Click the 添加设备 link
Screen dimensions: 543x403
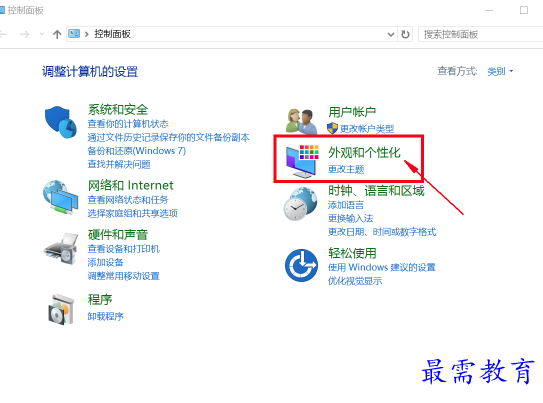105,262
